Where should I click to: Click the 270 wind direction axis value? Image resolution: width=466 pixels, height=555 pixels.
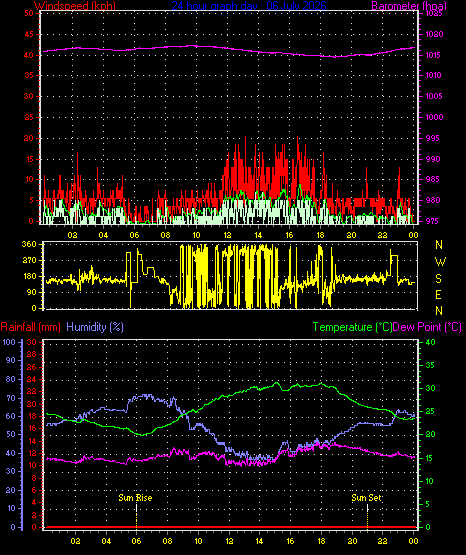coord(29,261)
